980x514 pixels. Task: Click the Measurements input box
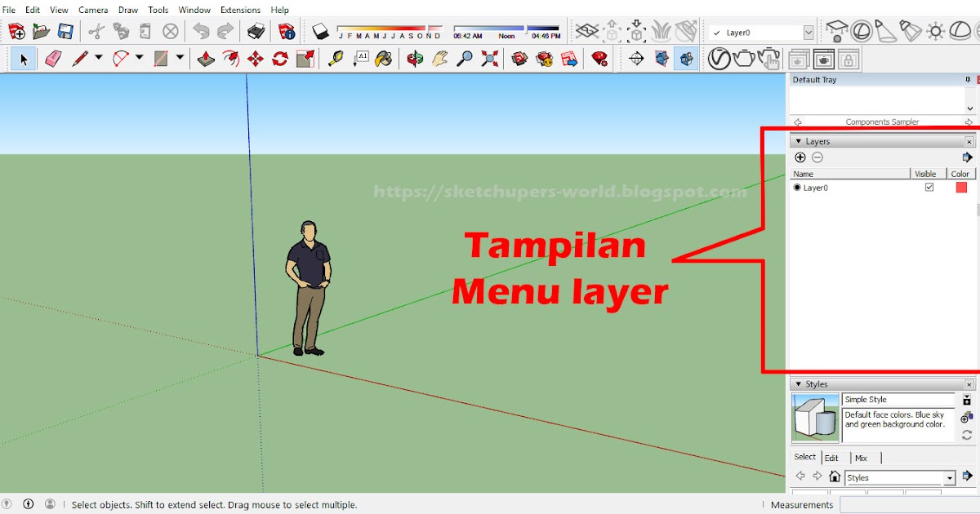pyautogui.click(x=910, y=505)
